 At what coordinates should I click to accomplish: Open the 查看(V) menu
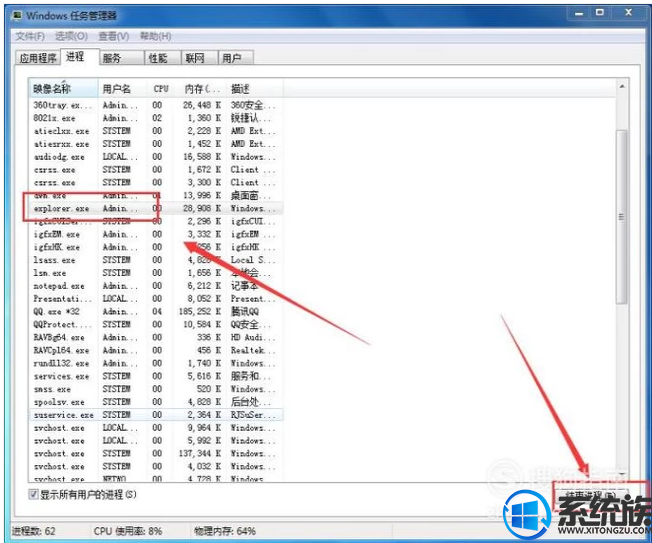pos(114,36)
